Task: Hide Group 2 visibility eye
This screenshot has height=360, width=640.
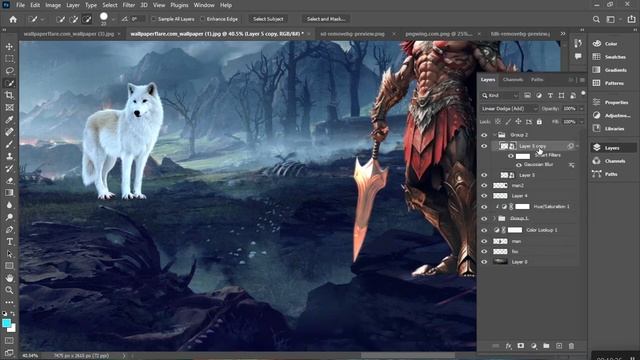Action: click(x=484, y=135)
